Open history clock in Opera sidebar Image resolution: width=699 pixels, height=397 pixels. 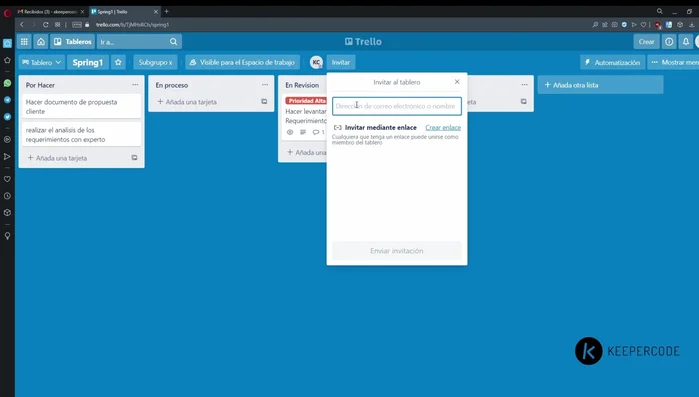[7, 196]
